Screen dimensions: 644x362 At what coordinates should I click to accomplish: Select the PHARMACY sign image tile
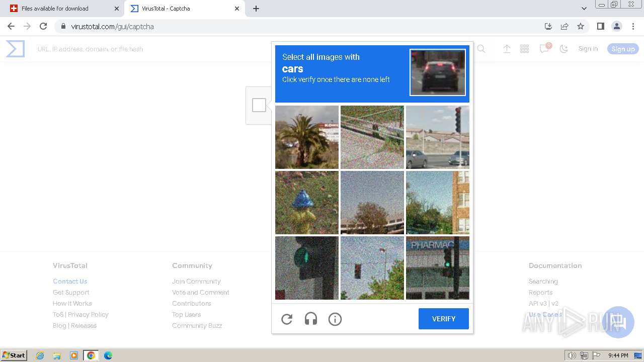coord(438,268)
